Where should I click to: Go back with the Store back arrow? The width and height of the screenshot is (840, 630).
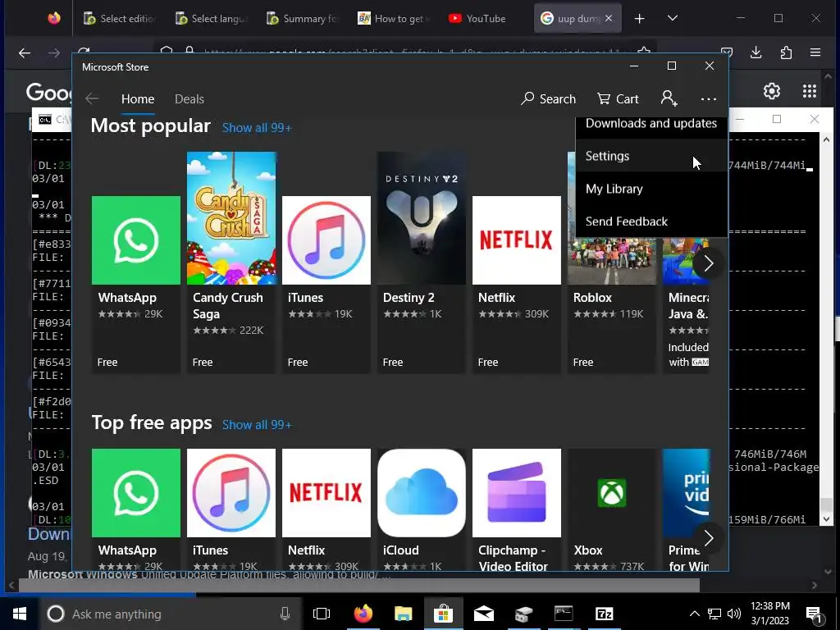[x=92, y=98]
